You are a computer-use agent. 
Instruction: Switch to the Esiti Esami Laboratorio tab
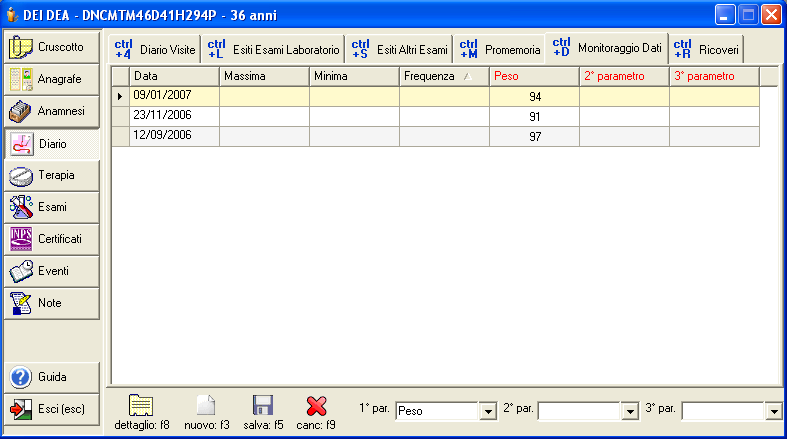(x=274, y=48)
